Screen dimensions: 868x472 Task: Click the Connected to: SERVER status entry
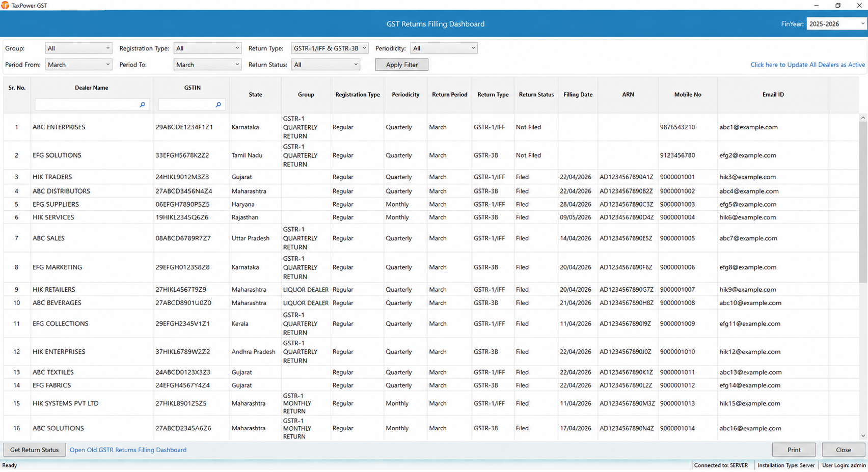click(x=721, y=465)
